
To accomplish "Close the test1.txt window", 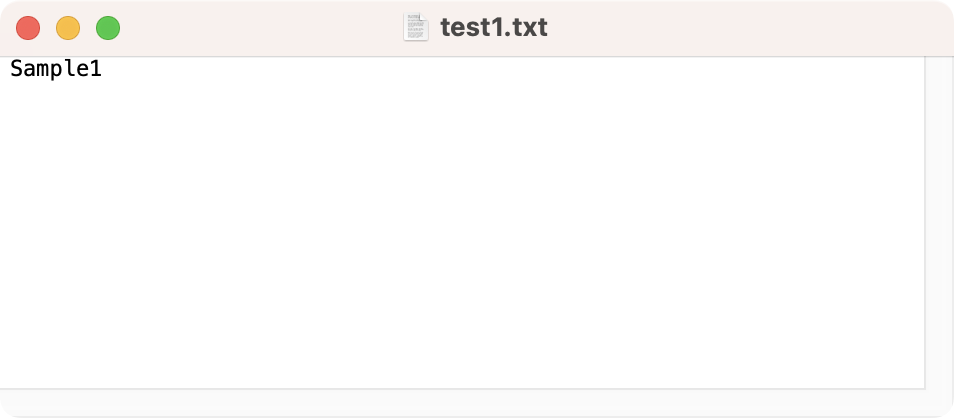I will tap(28, 28).
